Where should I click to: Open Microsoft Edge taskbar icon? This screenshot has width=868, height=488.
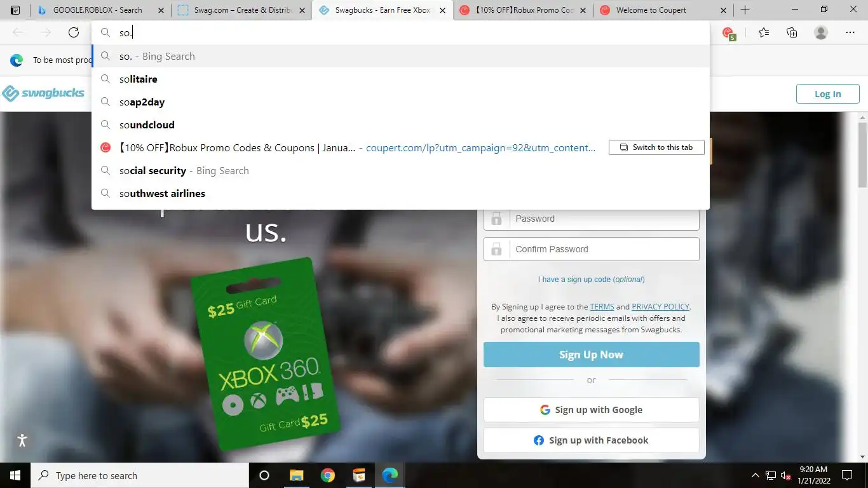[x=390, y=475]
